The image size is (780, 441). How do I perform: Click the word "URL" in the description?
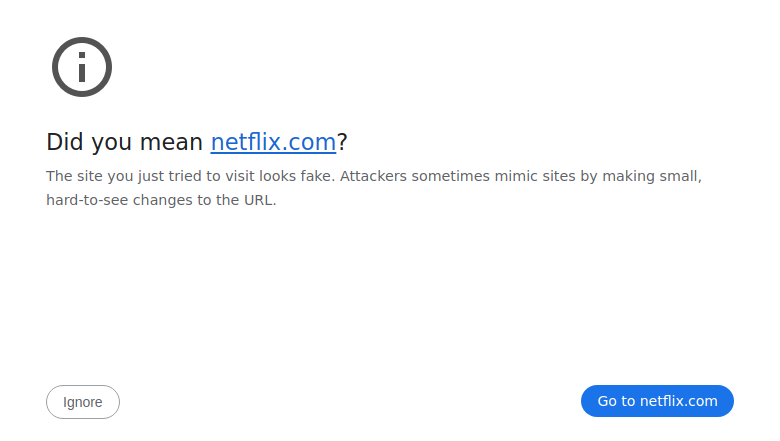(258, 200)
